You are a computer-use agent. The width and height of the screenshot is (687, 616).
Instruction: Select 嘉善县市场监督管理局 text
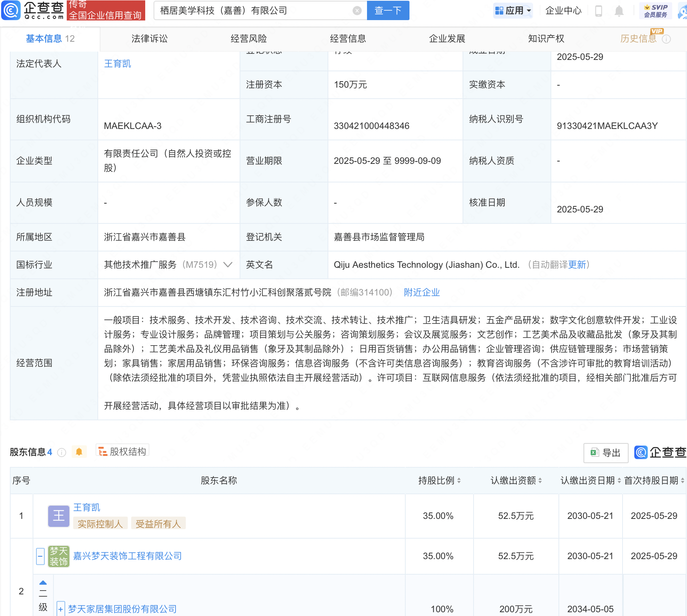pos(379,237)
